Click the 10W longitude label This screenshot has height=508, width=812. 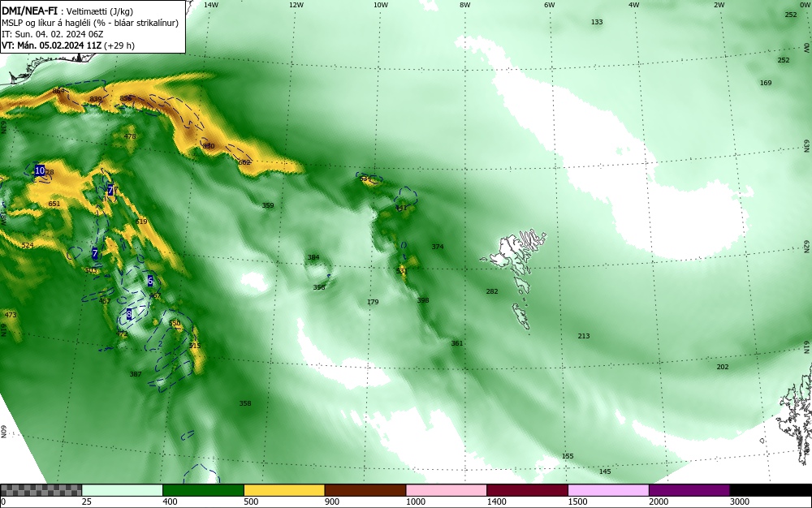[381, 5]
